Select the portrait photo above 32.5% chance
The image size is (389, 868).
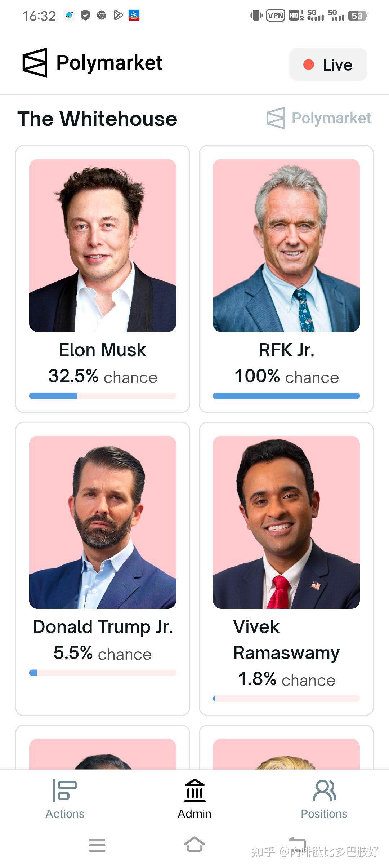click(103, 245)
